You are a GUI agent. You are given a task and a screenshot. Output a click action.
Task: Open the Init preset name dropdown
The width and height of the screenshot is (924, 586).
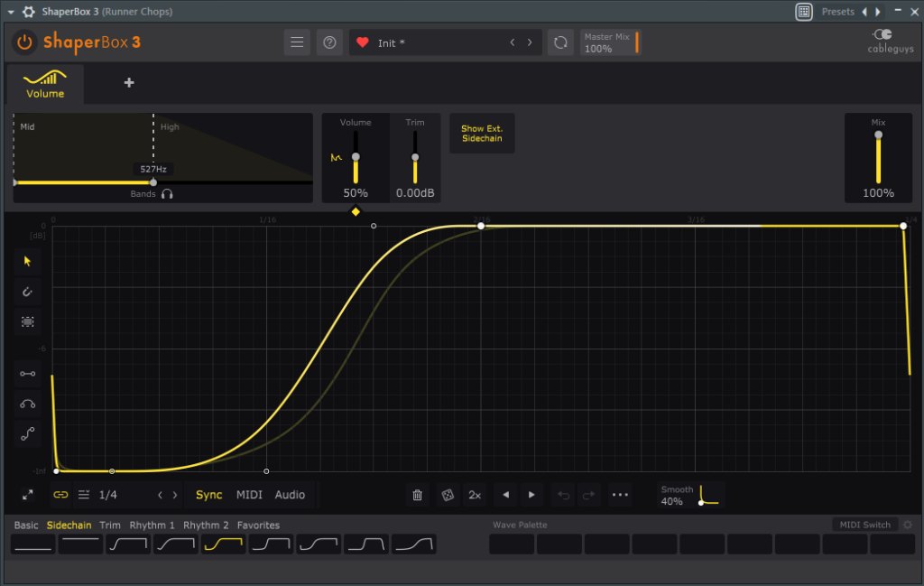pyautogui.click(x=433, y=42)
